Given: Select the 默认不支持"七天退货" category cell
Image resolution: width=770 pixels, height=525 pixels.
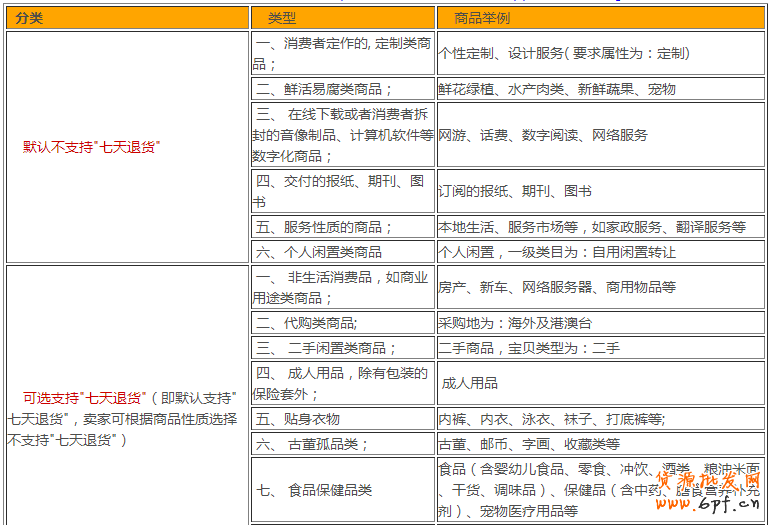Looking at the screenshot, I should tap(92, 146).
